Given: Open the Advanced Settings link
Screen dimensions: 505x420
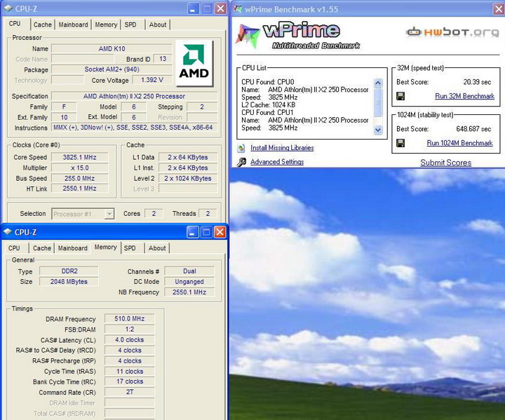Looking at the screenshot, I should pos(277,162).
